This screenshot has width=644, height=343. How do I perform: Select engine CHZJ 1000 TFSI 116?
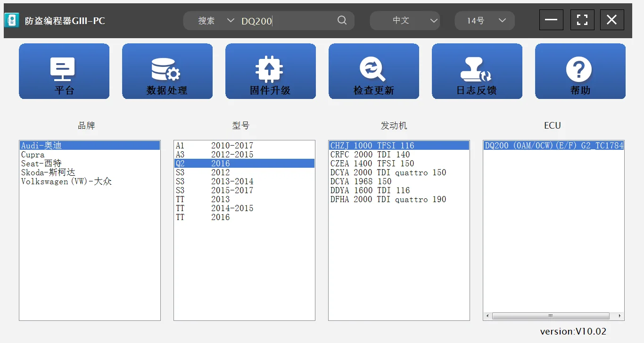(x=399, y=146)
